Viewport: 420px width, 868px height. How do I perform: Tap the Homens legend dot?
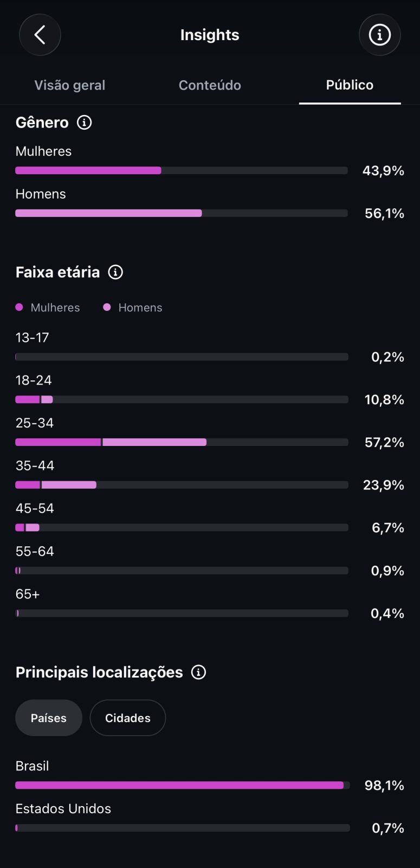pos(107,307)
